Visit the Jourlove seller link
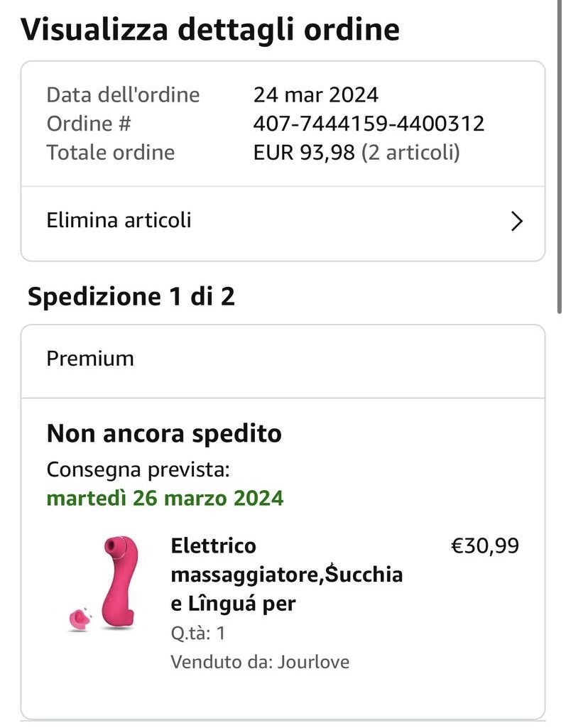This screenshot has height=728, width=566. click(313, 663)
